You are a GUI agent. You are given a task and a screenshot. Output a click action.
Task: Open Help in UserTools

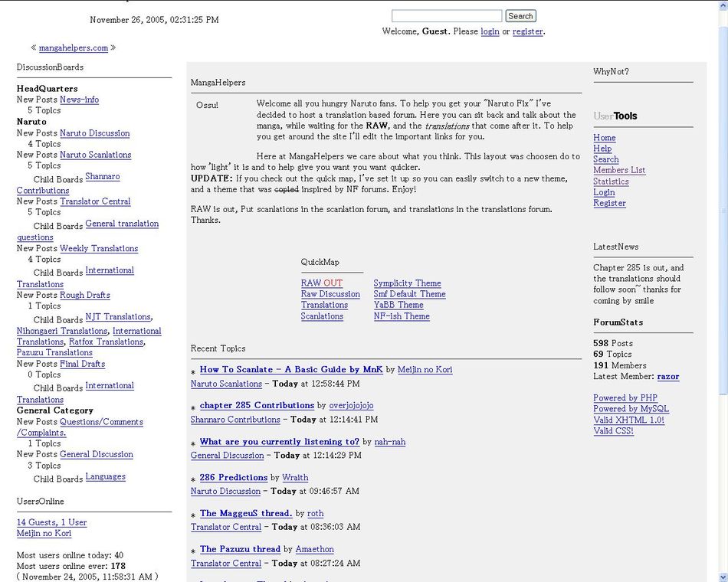tap(602, 149)
